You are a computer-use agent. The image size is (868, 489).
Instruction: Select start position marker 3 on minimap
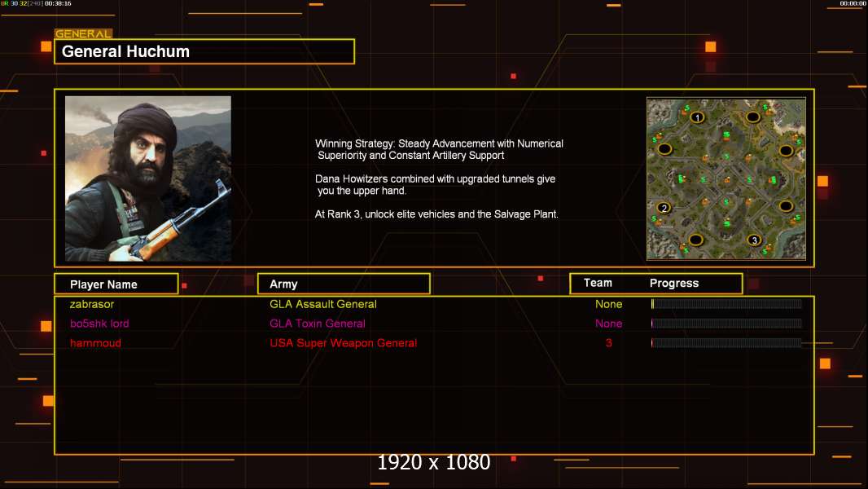[754, 240]
